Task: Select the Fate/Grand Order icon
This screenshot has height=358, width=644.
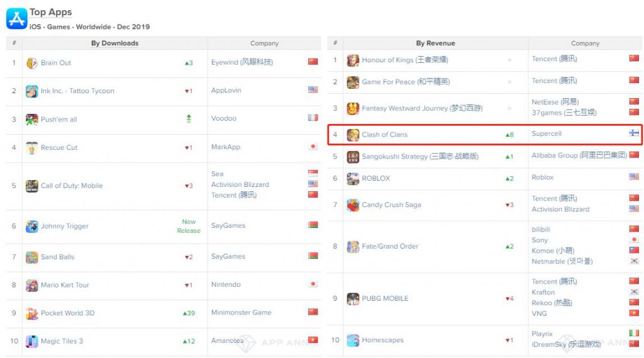Action: click(x=353, y=246)
